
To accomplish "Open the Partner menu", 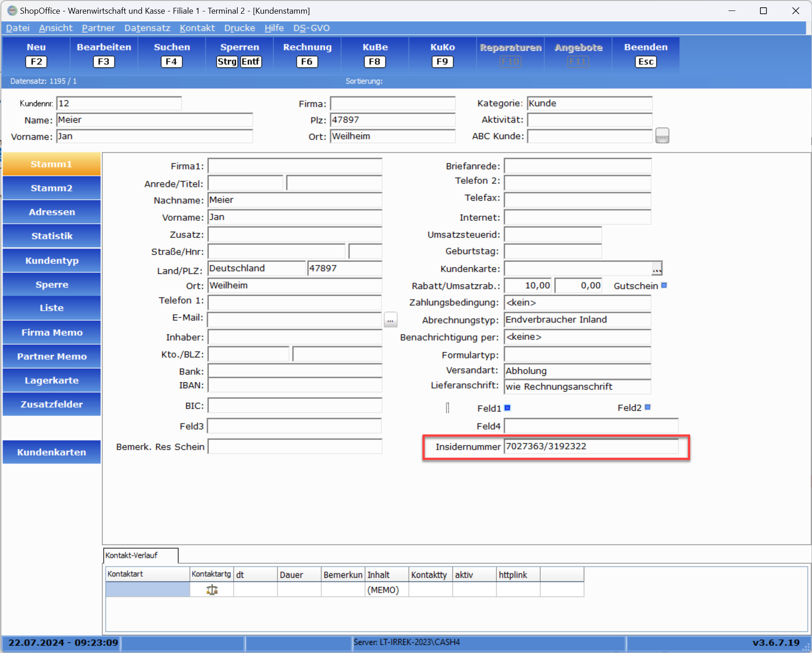I will (x=98, y=28).
